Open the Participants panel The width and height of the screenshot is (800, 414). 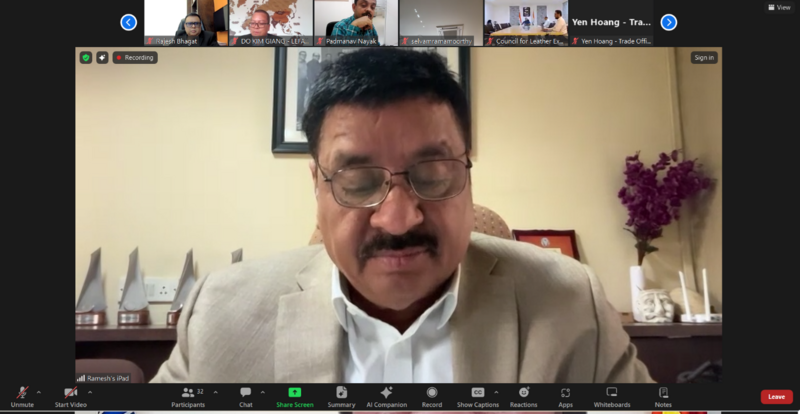(x=187, y=396)
